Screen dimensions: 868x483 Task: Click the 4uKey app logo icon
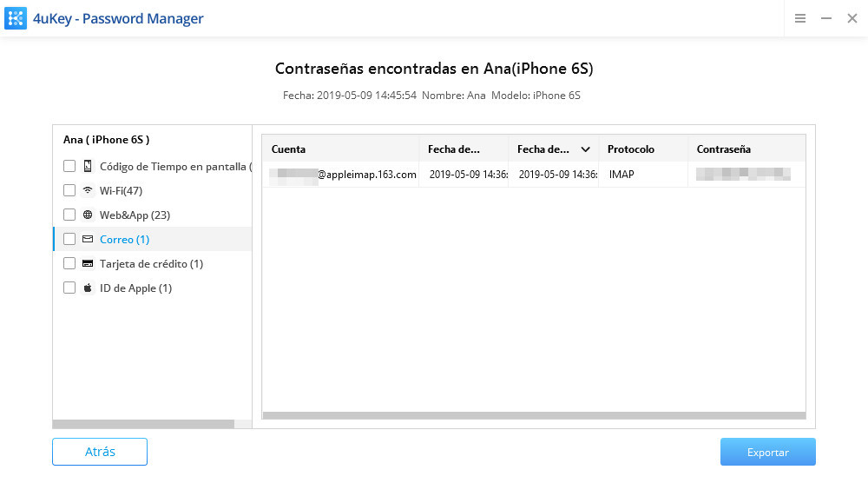click(x=16, y=18)
